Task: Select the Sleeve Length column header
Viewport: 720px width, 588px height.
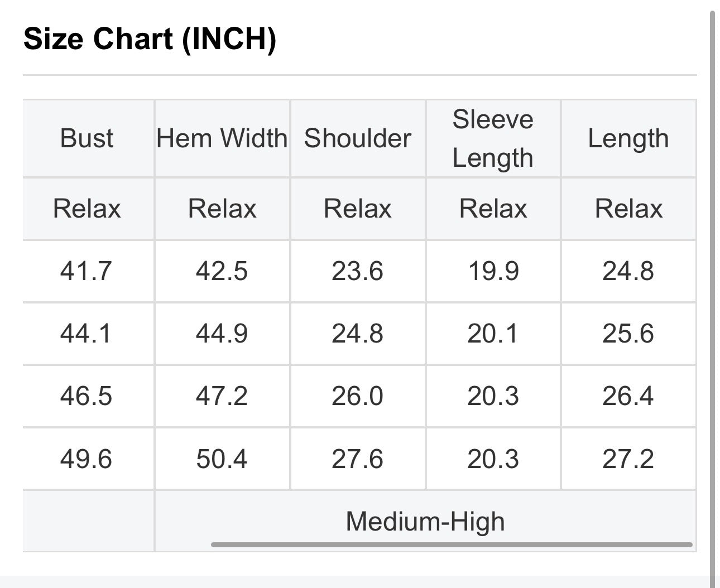Action: tap(493, 138)
